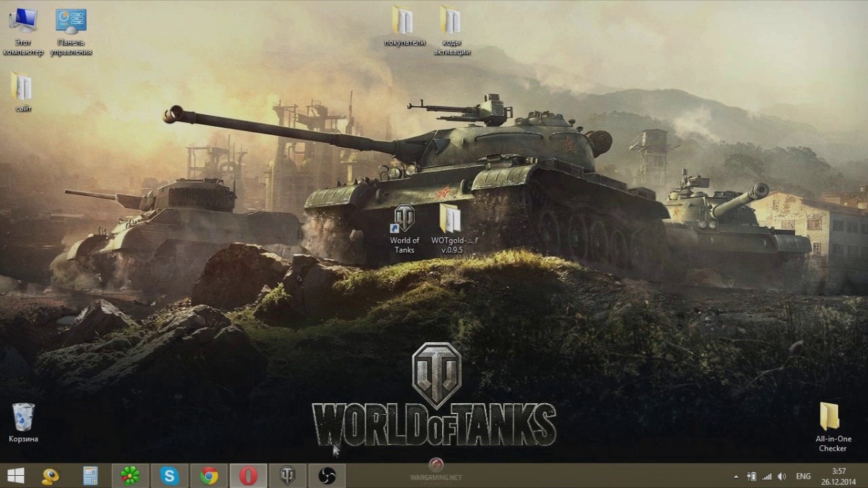Viewport: 868px width, 488px height.
Task: Launch the Calculator from the taskbar
Action: pos(90,476)
